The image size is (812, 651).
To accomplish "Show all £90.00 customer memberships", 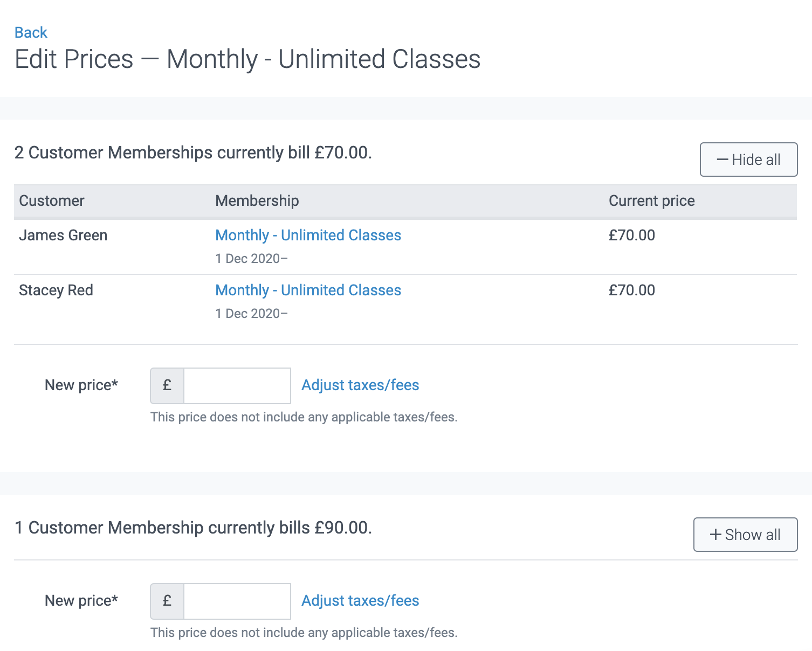I will point(745,535).
